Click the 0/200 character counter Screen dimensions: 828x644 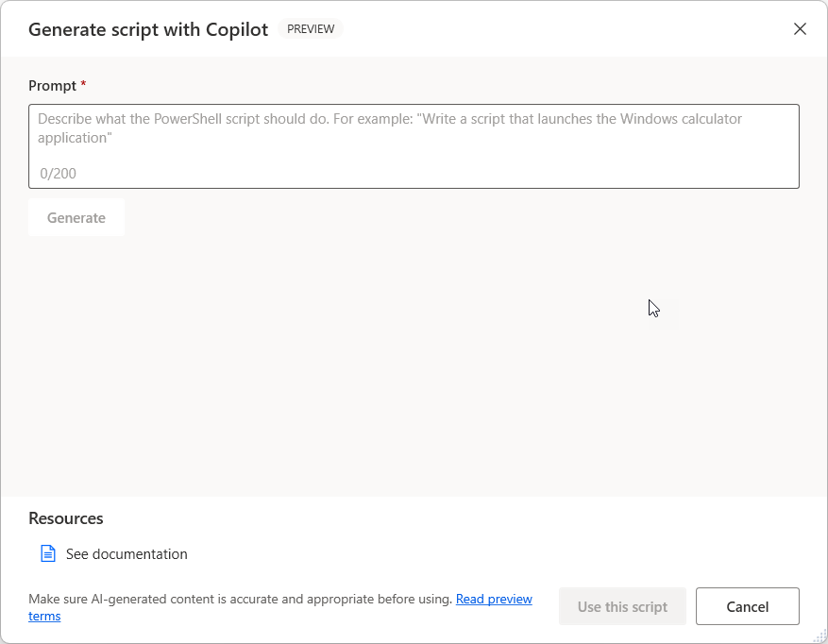click(59, 174)
